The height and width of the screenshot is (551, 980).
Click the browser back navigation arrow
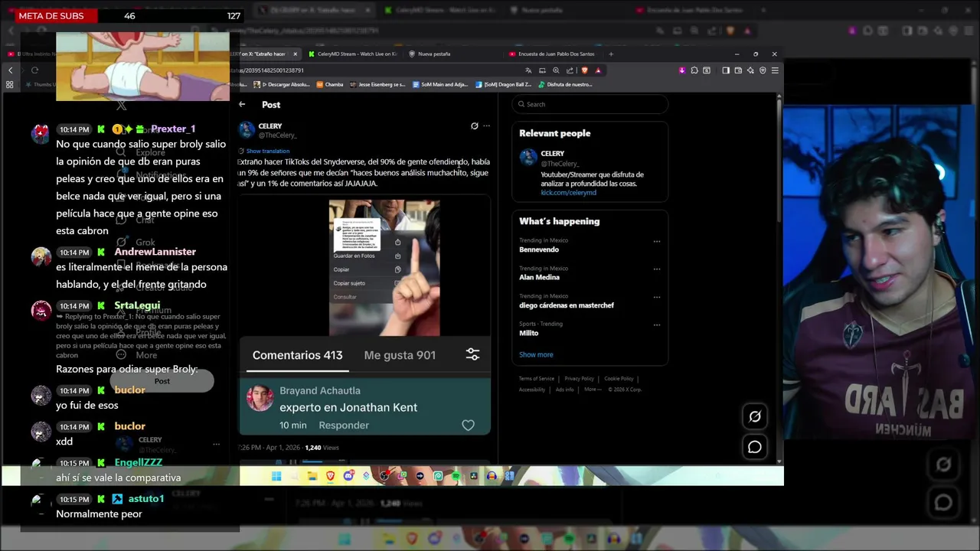[10, 70]
